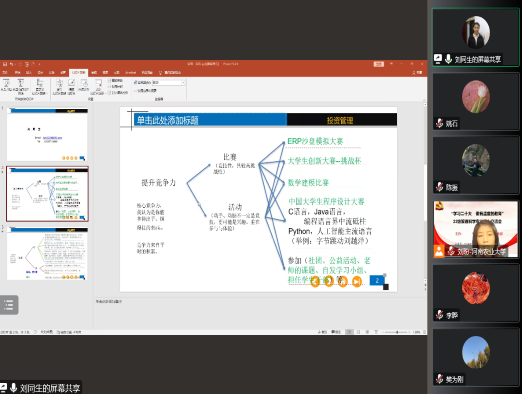Image resolution: width=522 pixels, height=394 pixels.
Task: Switch to Slide Sorter view in status bar
Action: 359,332
